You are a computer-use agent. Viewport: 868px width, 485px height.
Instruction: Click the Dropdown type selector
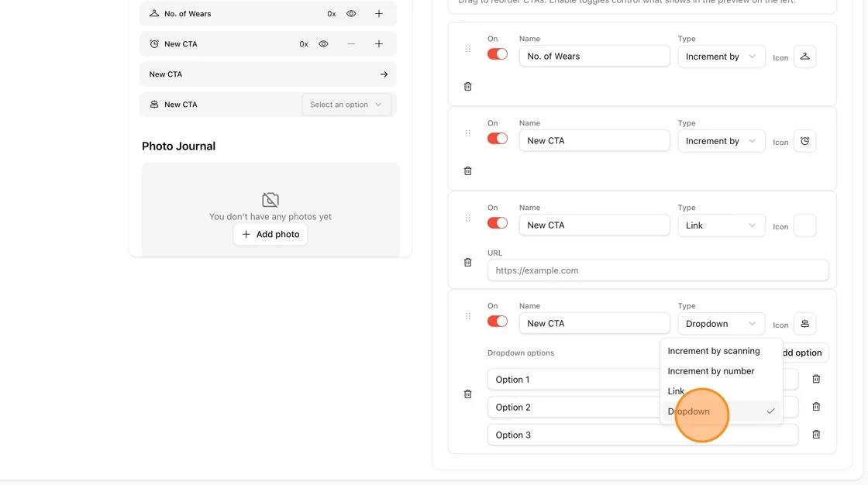(x=721, y=324)
